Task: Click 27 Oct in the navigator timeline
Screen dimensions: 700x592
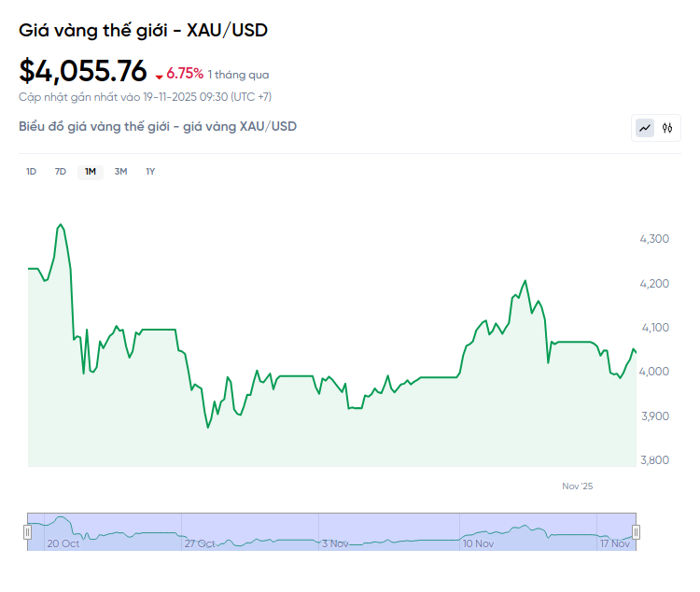Action: click(x=200, y=543)
